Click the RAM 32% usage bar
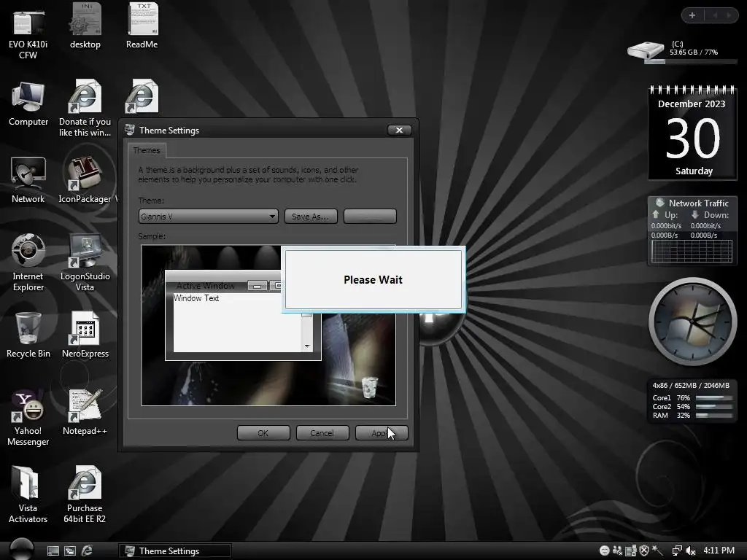 (x=713, y=415)
